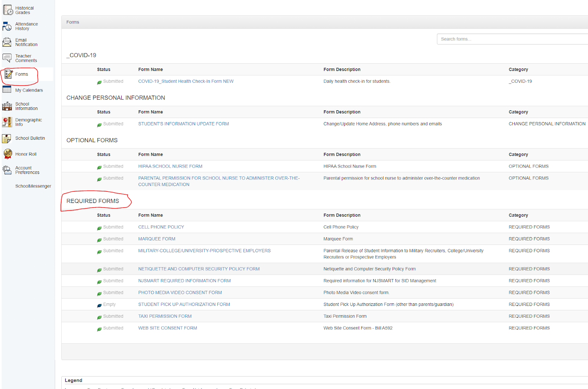Open the MARQUEE FORM link
This screenshot has width=588, height=389.
coord(157,239)
